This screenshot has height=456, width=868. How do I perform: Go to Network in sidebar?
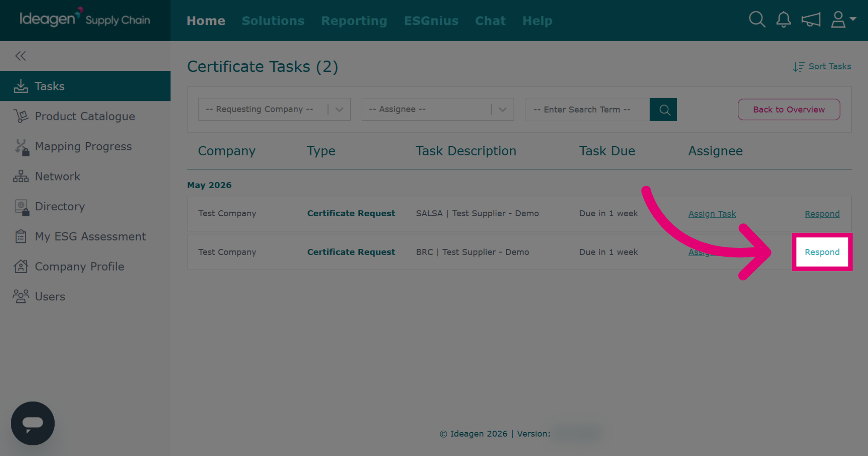click(x=85, y=176)
